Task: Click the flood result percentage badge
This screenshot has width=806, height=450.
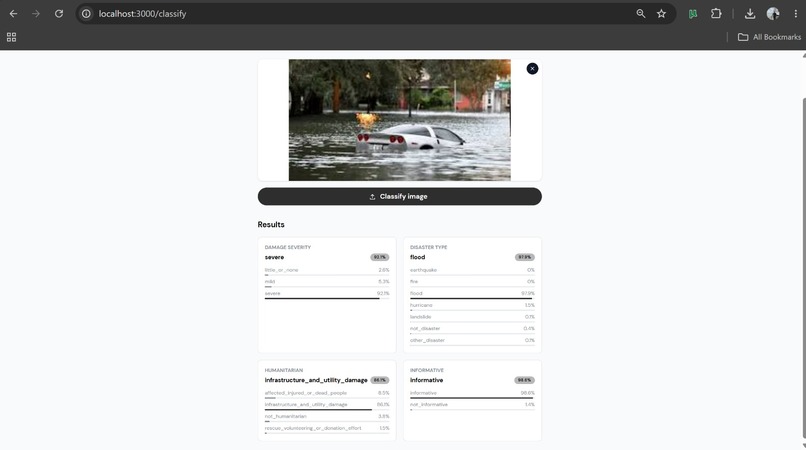Action: [x=525, y=257]
